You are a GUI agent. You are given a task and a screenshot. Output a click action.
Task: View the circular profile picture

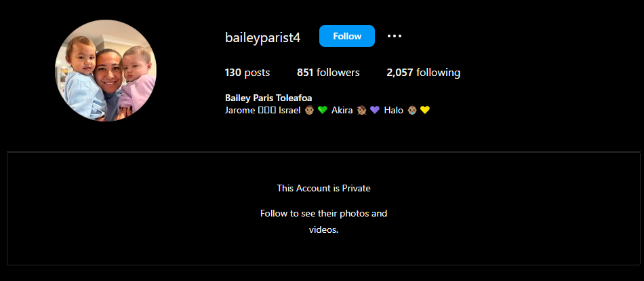(x=106, y=71)
